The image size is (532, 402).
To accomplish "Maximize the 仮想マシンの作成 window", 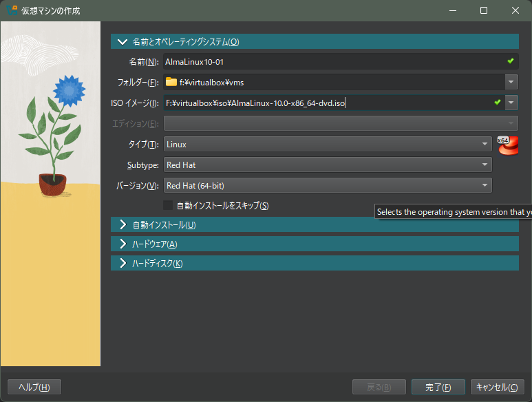I will tap(484, 10).
